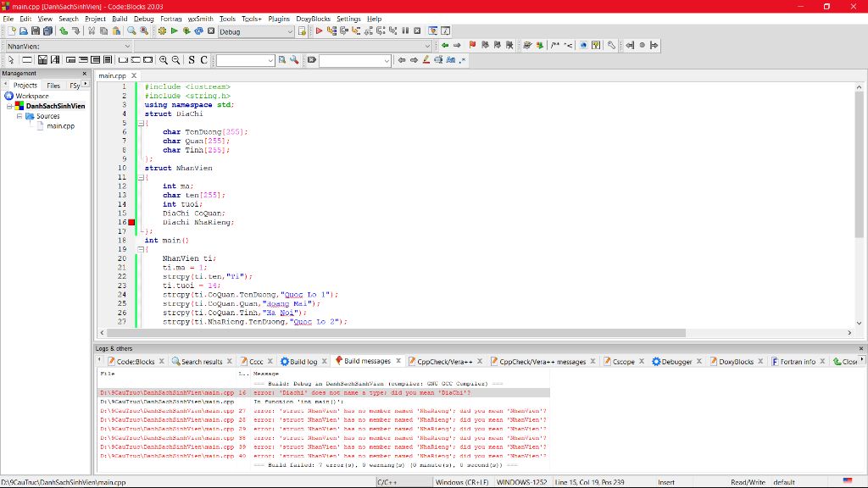Viewport: 868px width, 488px height.
Task: Click the wrench settings icon in the toolbar
Action: click(x=611, y=46)
